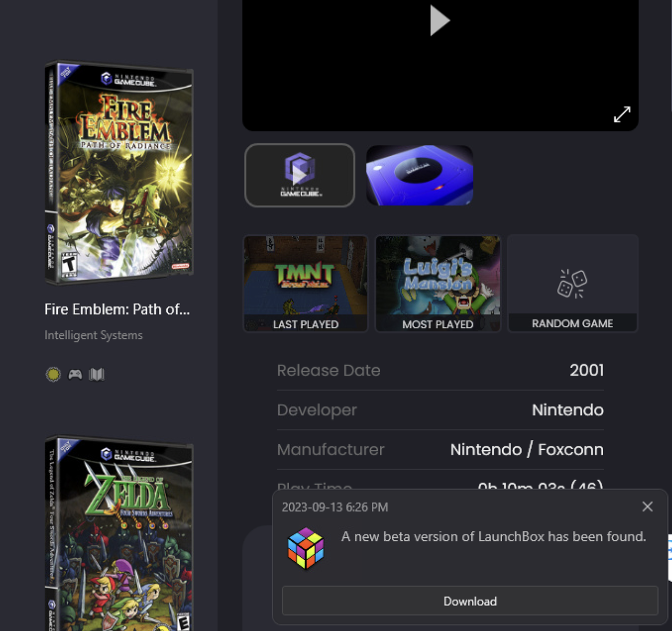Close the LaunchBox beta notification
The image size is (672, 631).
[648, 507]
